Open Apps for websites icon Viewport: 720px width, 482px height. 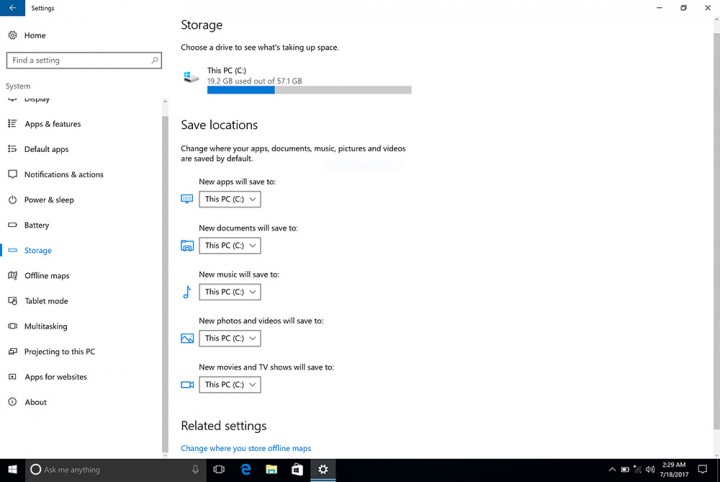12,376
